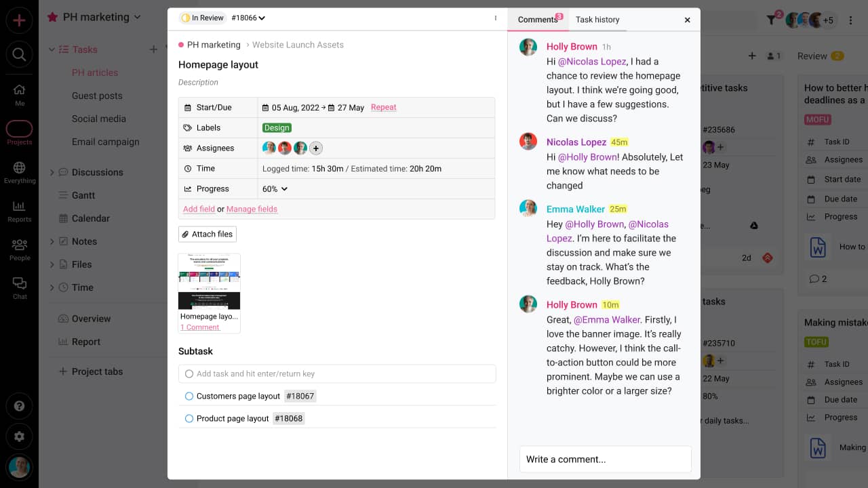Click the Manage fields link
868x488 pixels.
click(252, 209)
